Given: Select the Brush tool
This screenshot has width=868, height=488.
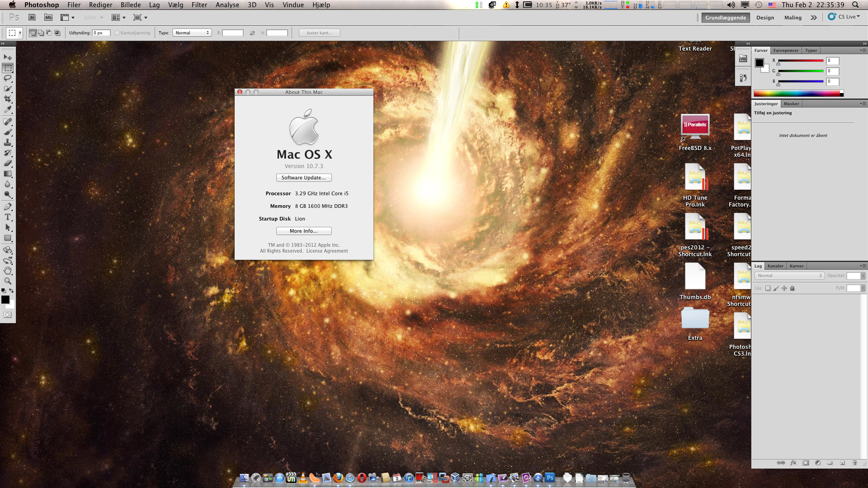Looking at the screenshot, I should [x=8, y=132].
